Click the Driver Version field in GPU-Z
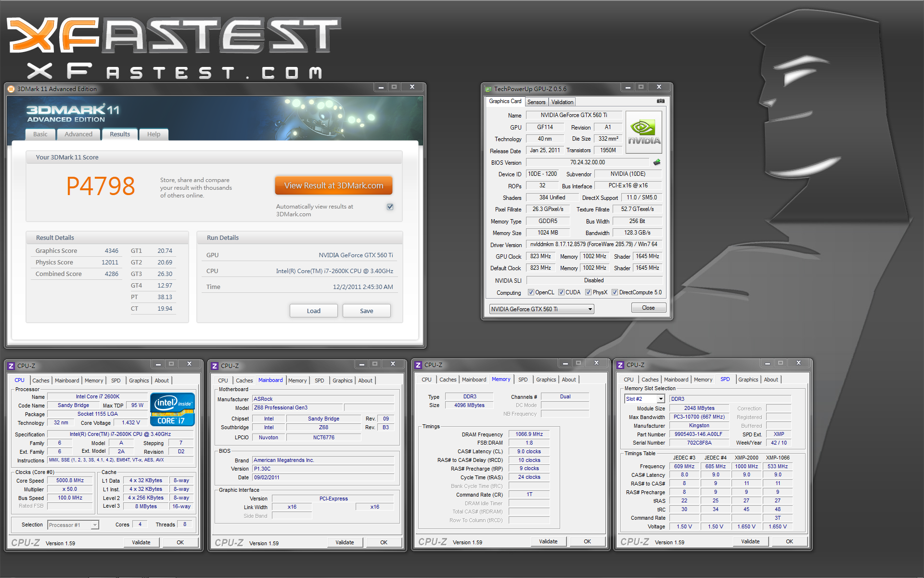Image resolution: width=924 pixels, height=578 pixels. pyautogui.click(x=594, y=244)
